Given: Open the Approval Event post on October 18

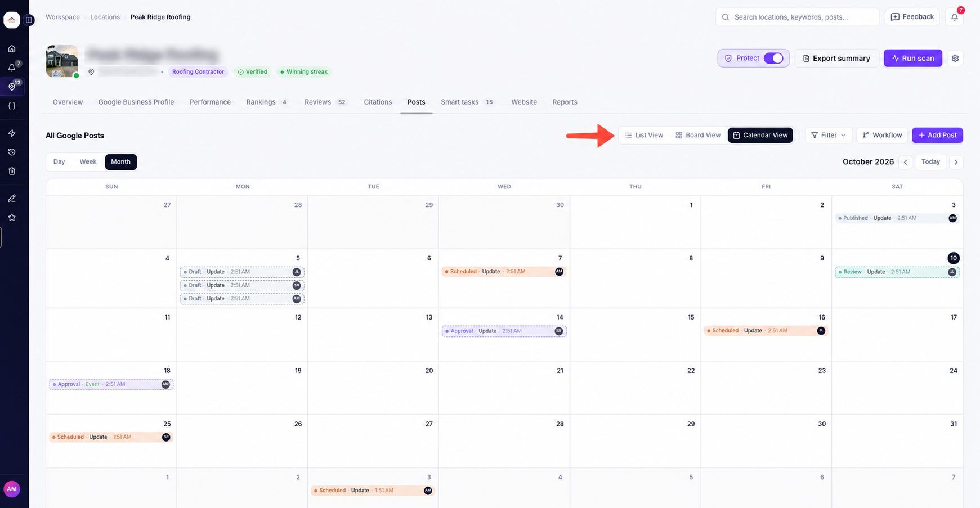Looking at the screenshot, I should click(111, 384).
